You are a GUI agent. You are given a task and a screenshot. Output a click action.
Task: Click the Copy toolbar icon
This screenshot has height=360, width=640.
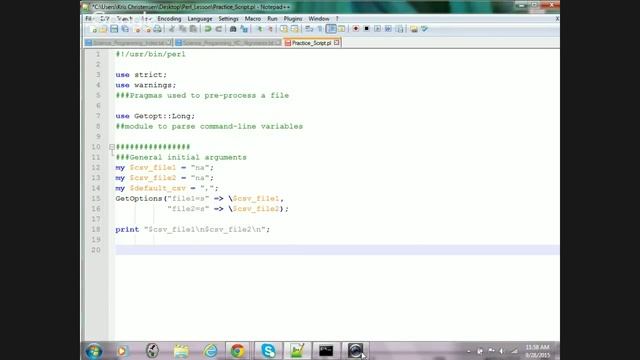pos(182,29)
